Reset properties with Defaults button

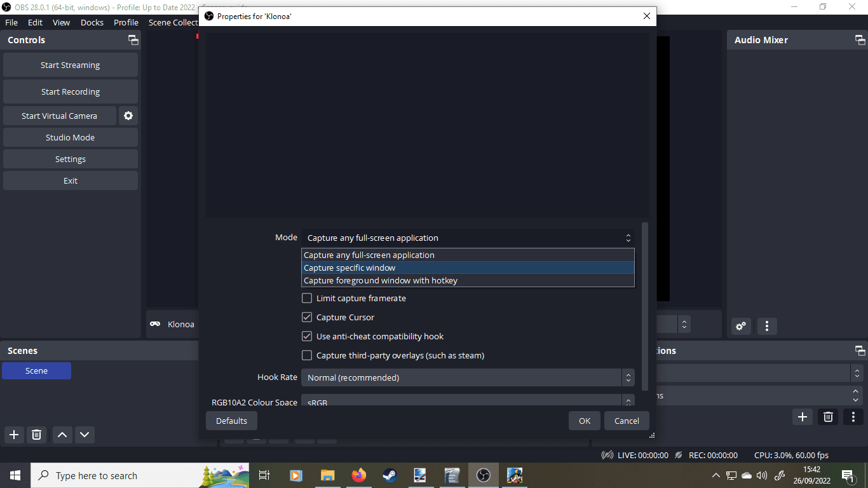coord(231,421)
